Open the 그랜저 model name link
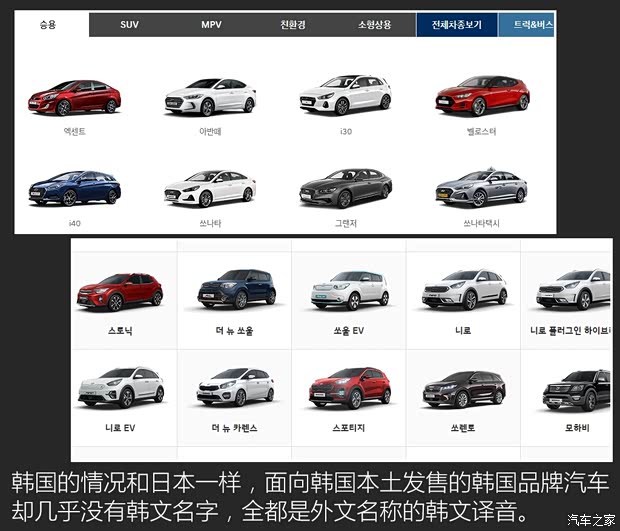Image resolution: width=620 pixels, height=531 pixels. coord(346,223)
